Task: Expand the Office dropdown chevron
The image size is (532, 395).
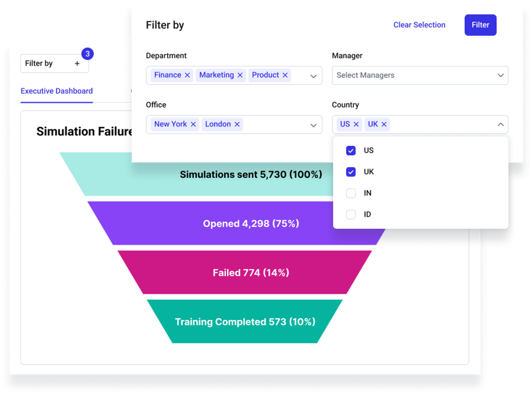Action: 313,125
